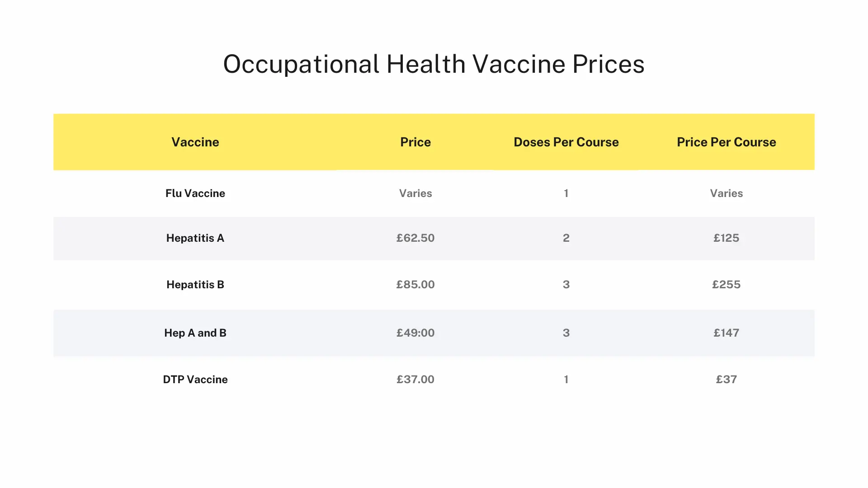Click the Hepatitis A doses value 2
The width and height of the screenshot is (868, 488).
point(566,238)
